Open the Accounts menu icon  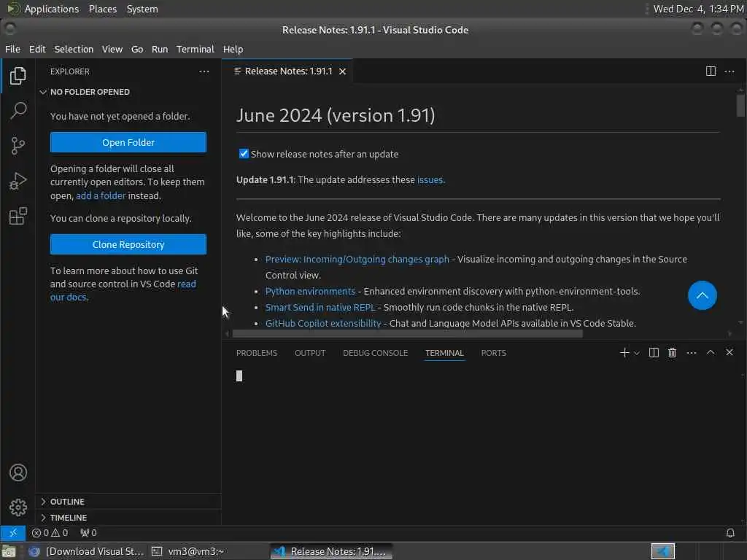(18, 472)
